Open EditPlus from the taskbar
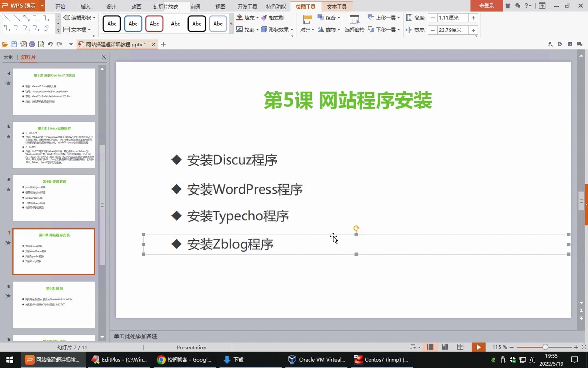Image resolution: width=588 pixels, height=368 pixels. (118, 359)
